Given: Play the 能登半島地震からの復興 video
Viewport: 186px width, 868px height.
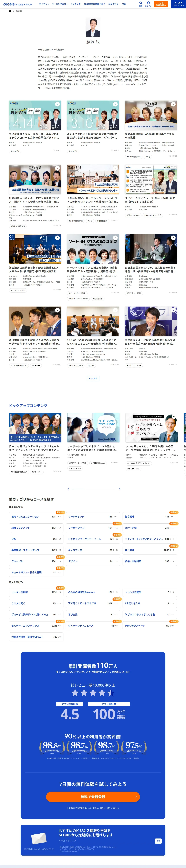Looking at the screenshot, I should point(173,104).
